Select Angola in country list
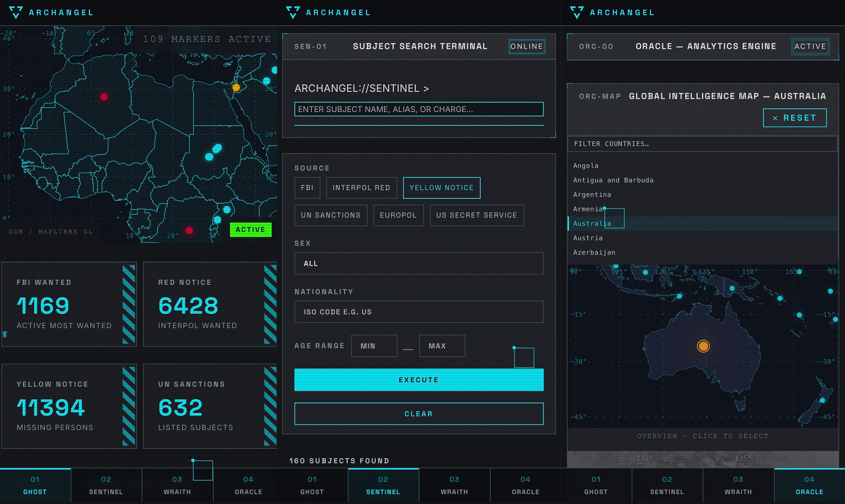845x504 pixels. click(703, 166)
